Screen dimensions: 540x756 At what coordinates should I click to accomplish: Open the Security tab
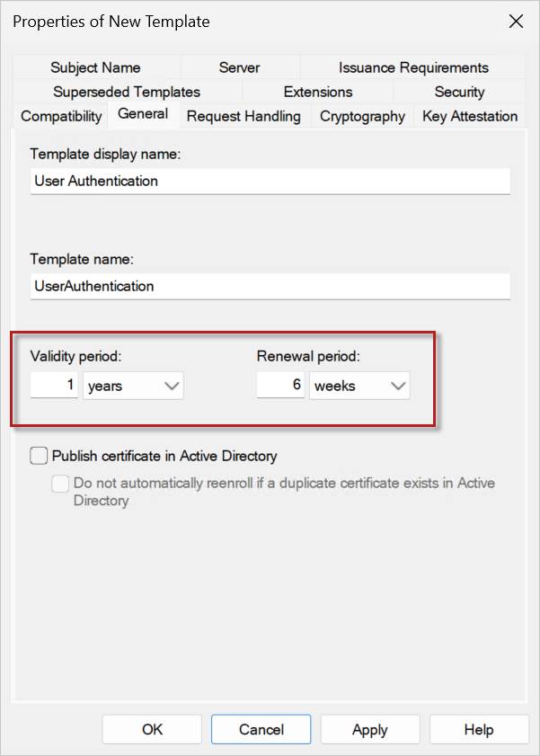(459, 92)
